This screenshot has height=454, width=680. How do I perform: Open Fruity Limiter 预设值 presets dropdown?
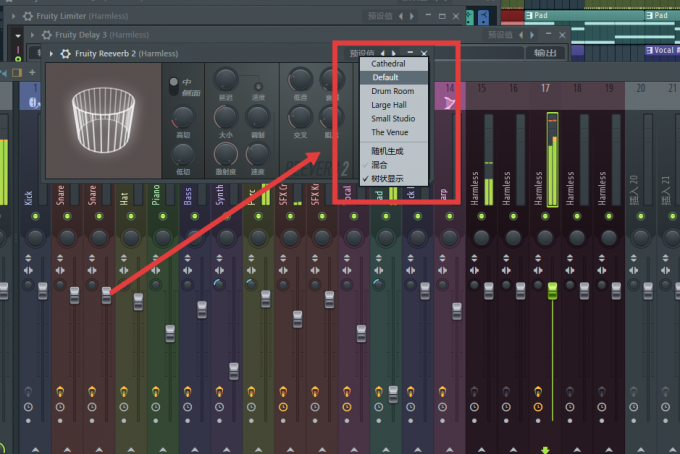(x=380, y=16)
